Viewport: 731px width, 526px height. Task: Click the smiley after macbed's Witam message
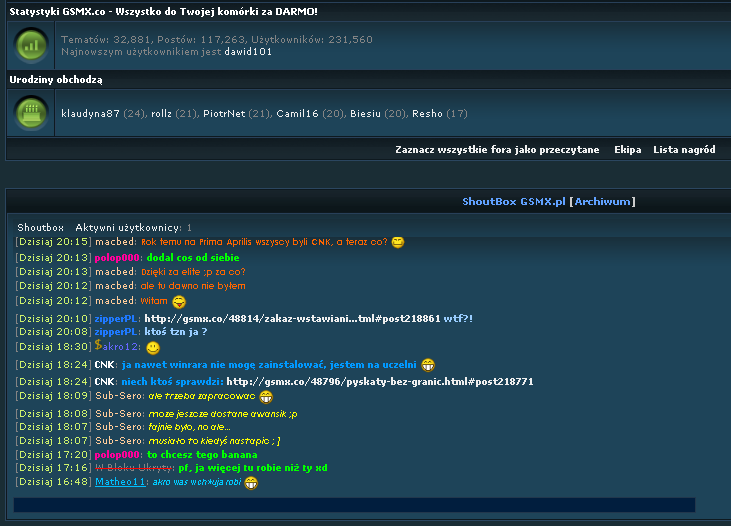179,302
